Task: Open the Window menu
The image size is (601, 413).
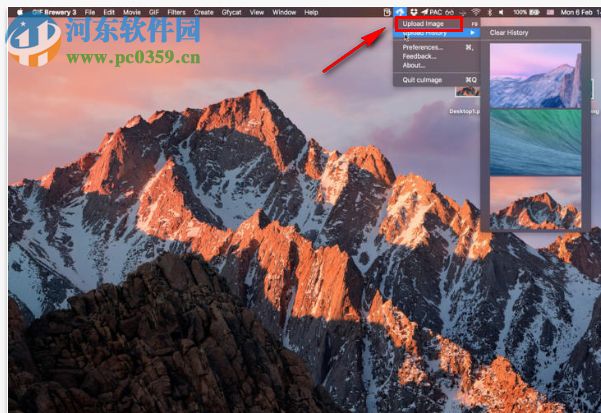Action: point(284,12)
